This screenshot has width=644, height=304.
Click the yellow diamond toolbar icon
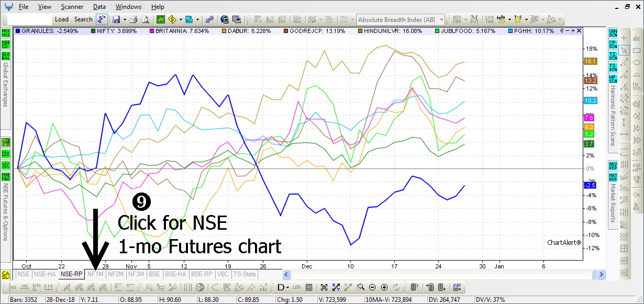click(172, 19)
